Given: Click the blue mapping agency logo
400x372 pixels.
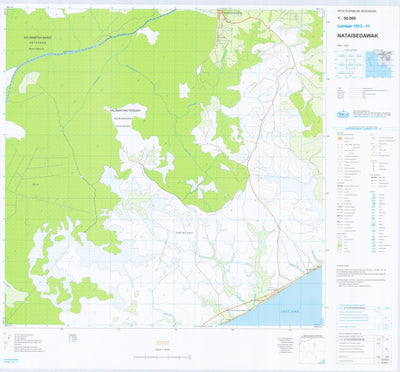Looking at the screenshot, I should pos(342,114).
